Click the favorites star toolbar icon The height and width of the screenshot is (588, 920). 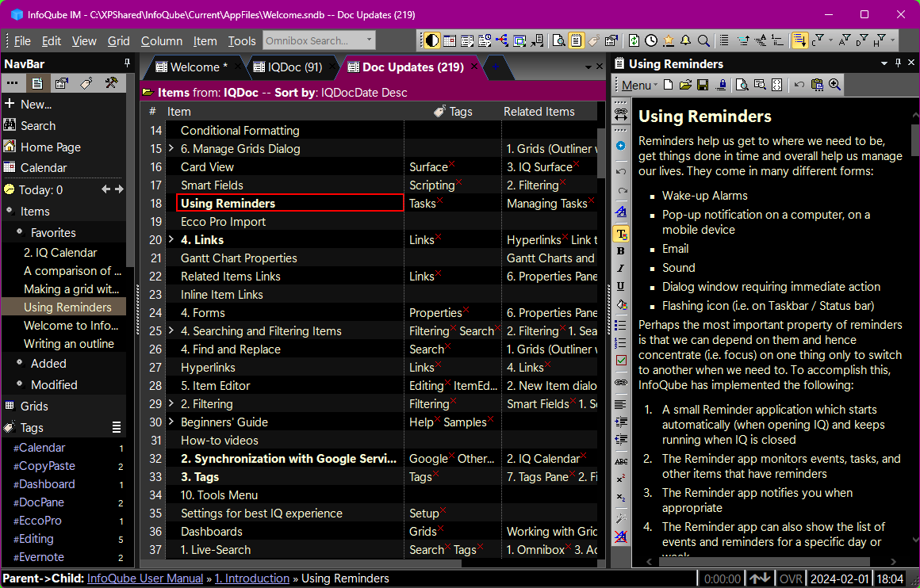[669, 40]
